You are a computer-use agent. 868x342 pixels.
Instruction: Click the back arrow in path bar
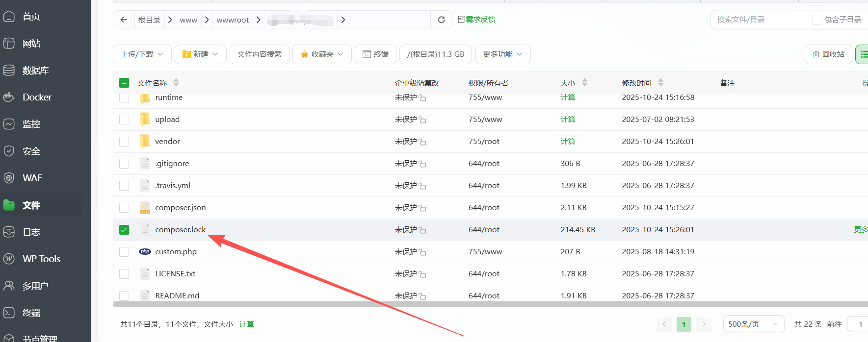(124, 20)
